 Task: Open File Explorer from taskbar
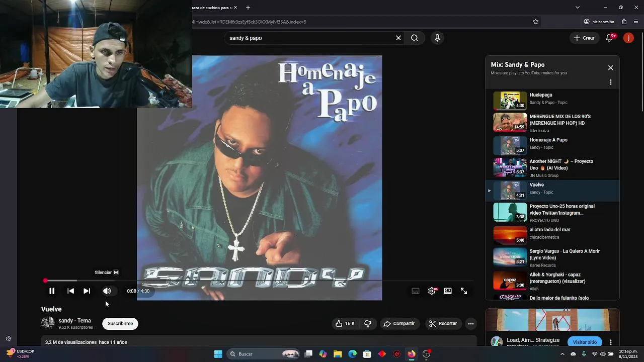click(x=338, y=354)
